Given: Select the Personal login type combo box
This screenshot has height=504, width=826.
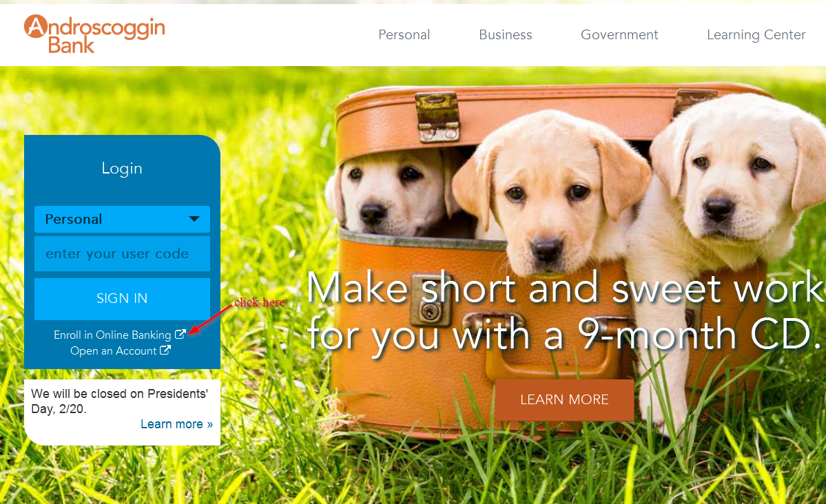Looking at the screenshot, I should pyautogui.click(x=122, y=219).
